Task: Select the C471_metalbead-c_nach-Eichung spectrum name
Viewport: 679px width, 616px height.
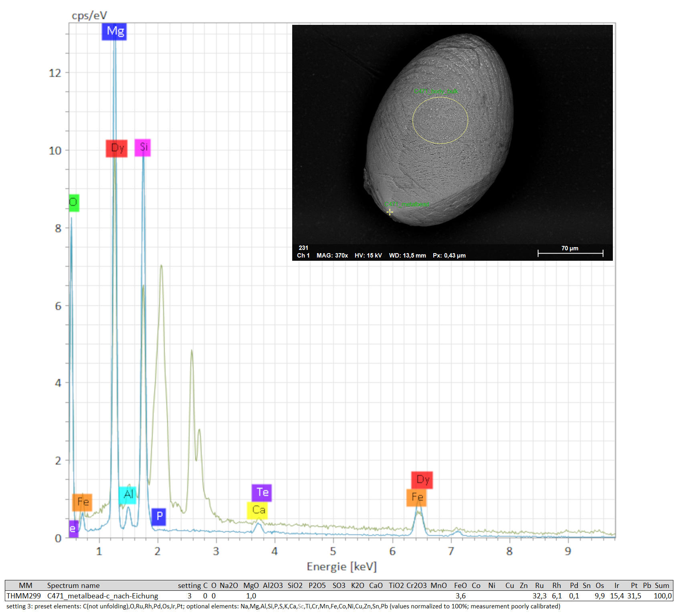Action: 103,596
